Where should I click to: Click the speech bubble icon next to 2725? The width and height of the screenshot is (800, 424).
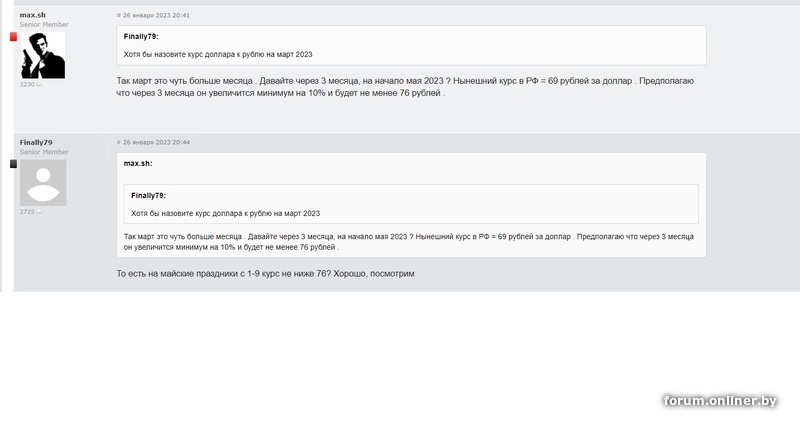coord(39,212)
